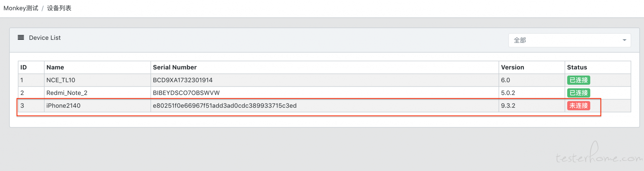Click the Device List panel title

(45, 38)
